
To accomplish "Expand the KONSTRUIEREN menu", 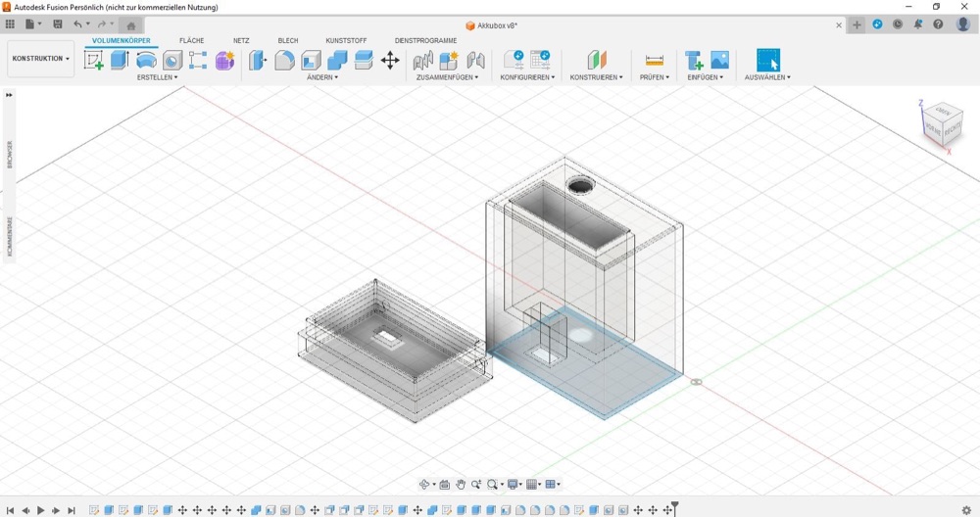I will tap(596, 77).
